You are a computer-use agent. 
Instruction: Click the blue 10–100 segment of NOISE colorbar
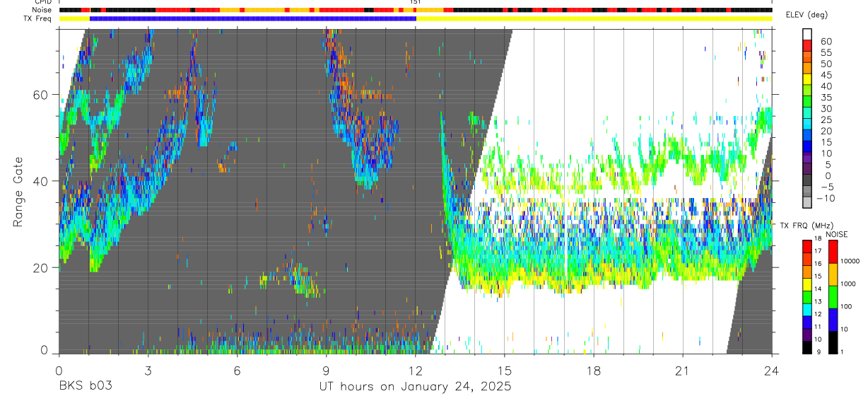[833, 320]
